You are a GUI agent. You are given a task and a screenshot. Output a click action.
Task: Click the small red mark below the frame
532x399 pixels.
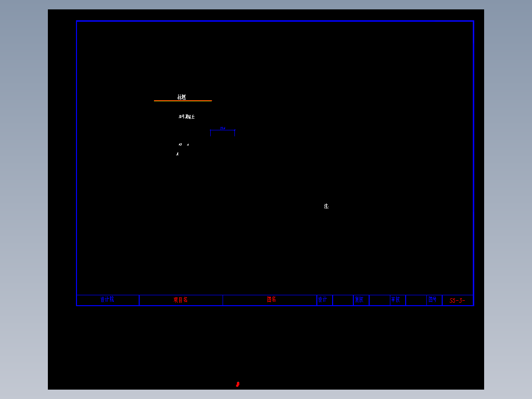pos(238,384)
